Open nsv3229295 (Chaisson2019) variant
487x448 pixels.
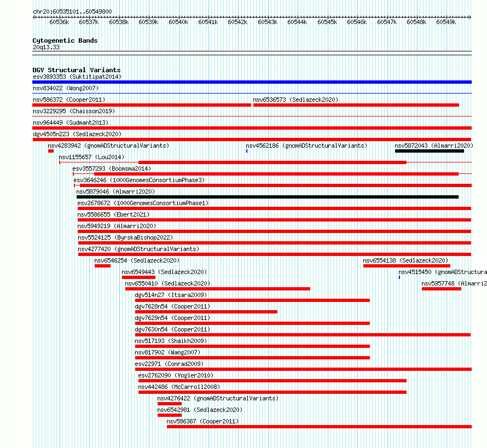click(74, 111)
